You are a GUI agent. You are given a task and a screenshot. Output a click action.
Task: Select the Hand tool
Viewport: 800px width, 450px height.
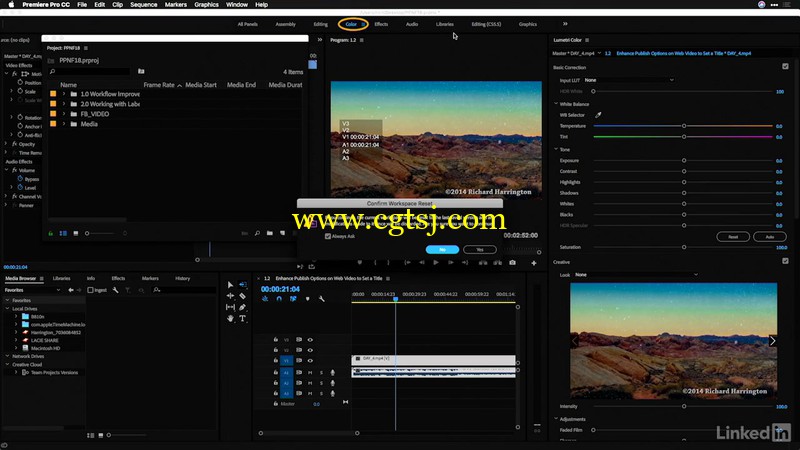click(230, 318)
